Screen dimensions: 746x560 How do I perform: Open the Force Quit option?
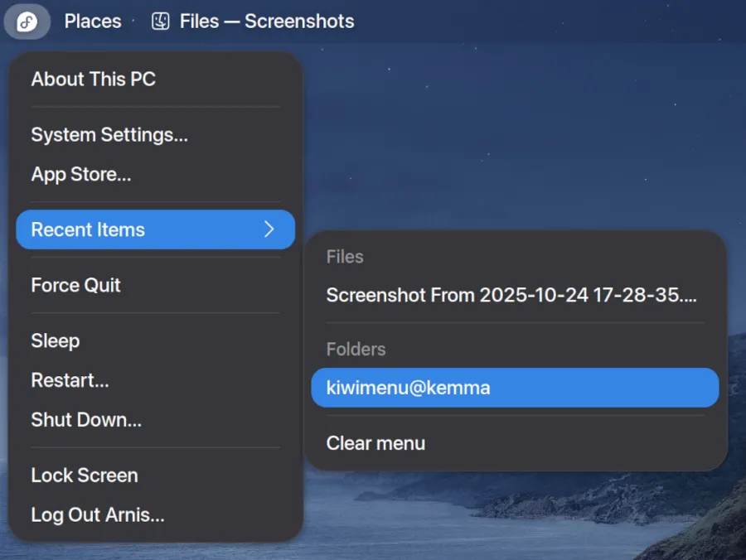coord(75,285)
